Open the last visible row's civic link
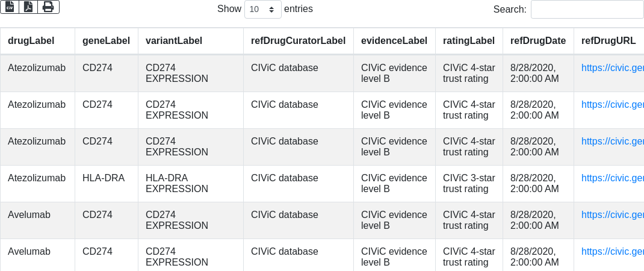This screenshot has height=271, width=644. click(x=612, y=252)
